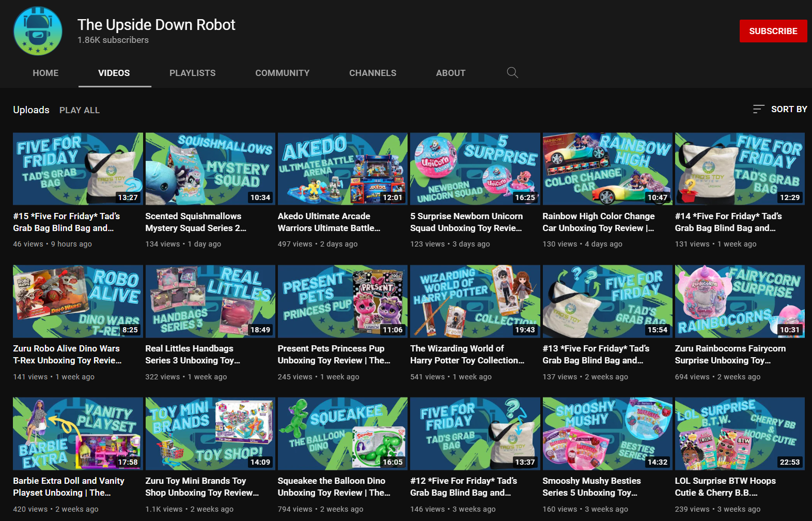Play the #14 Five For Friday thumbnail
Screen dimensions: 812x521
740,168
